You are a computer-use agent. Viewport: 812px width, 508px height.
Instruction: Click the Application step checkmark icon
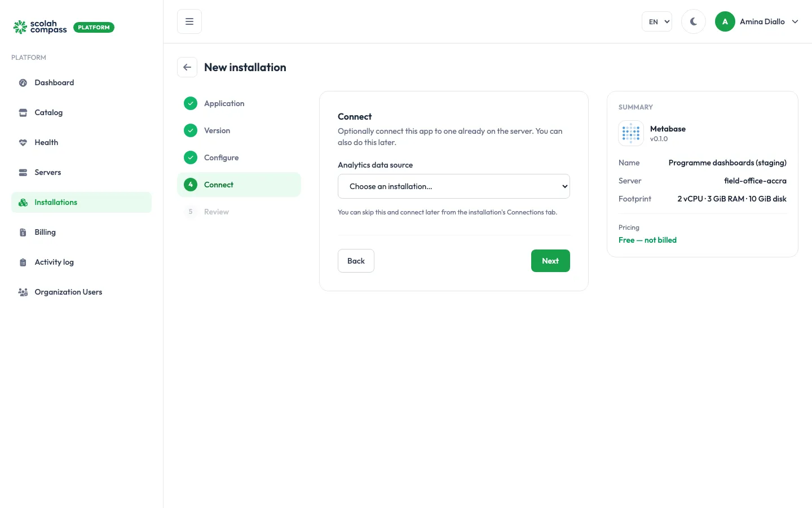tap(191, 103)
